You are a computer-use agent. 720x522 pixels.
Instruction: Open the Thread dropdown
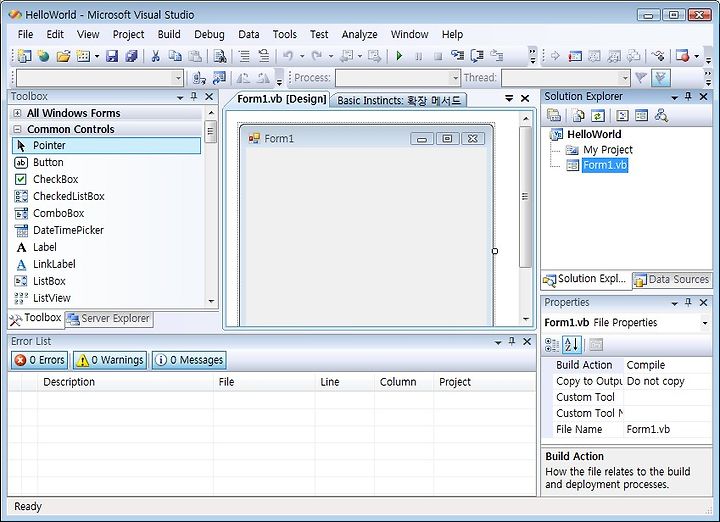coord(624,78)
